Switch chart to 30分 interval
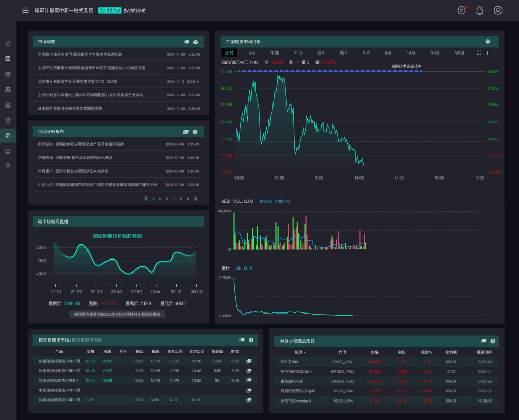The image size is (519, 420). (435, 52)
